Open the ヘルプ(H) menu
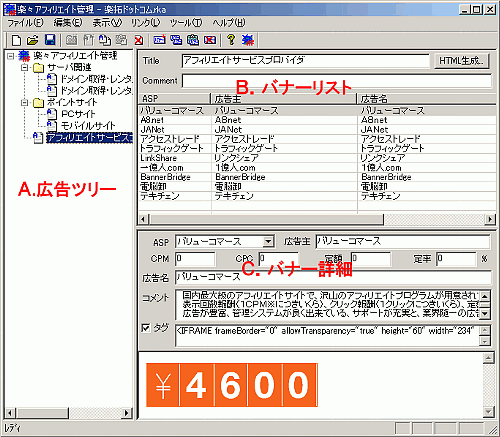This screenshot has height=437, width=500. (229, 23)
